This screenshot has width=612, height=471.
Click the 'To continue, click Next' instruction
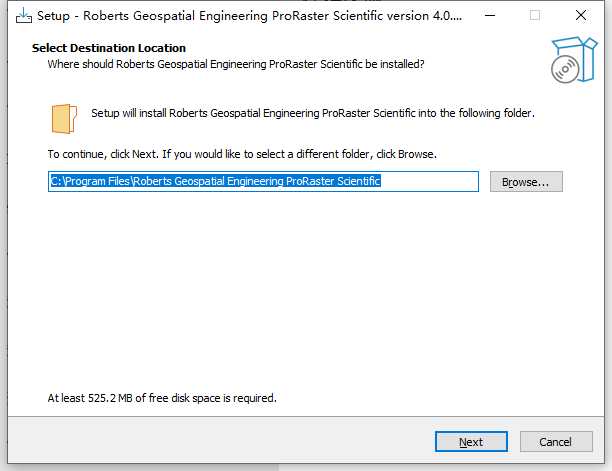coord(242,155)
